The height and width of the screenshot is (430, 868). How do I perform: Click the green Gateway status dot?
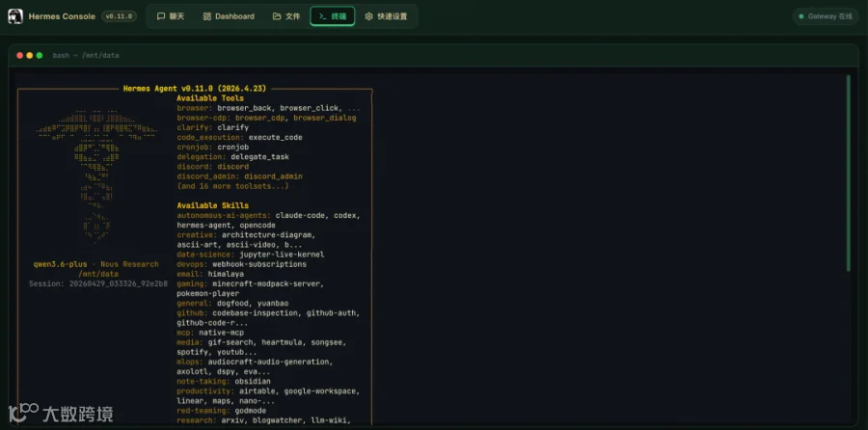pos(801,16)
